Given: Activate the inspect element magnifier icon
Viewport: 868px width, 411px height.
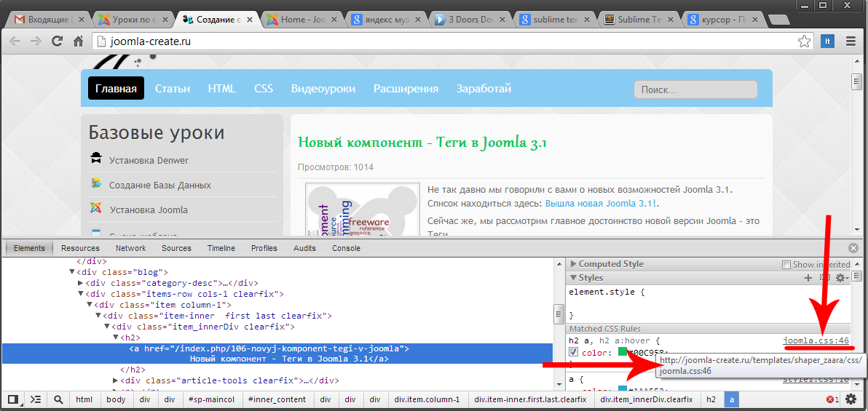Looking at the screenshot, I should point(58,399).
